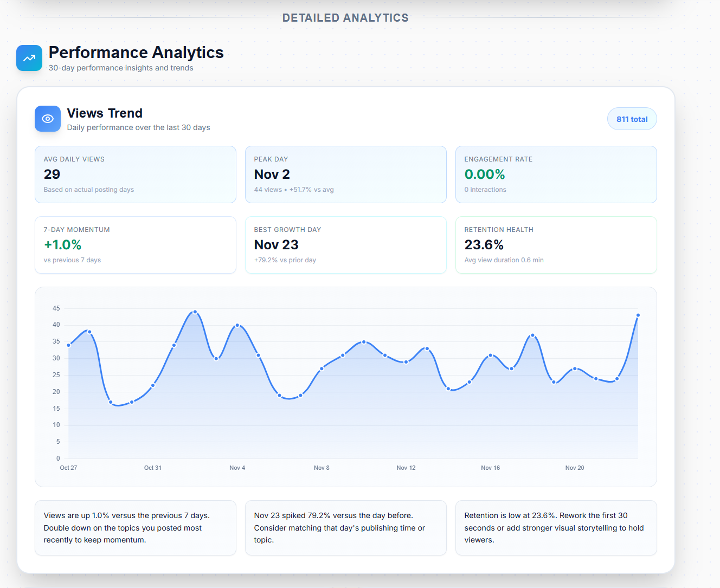
Task: Click the first Oct 27 data point
Action: [68, 344]
